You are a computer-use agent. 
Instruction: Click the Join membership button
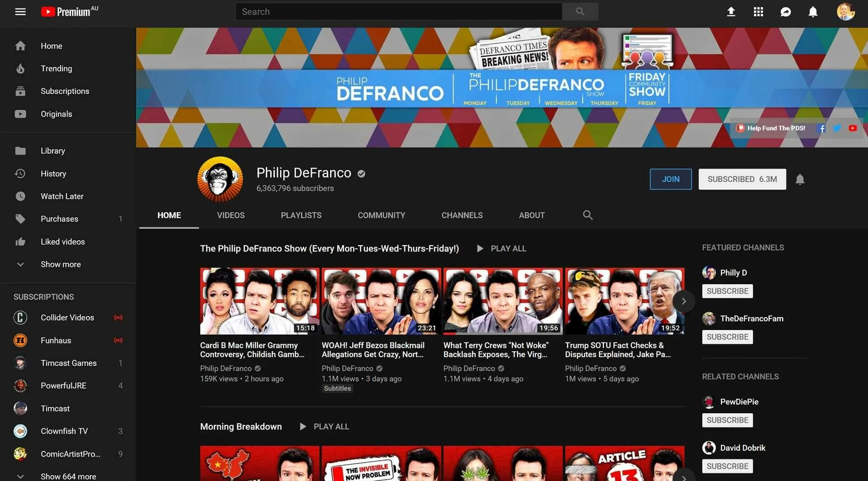pyautogui.click(x=670, y=179)
